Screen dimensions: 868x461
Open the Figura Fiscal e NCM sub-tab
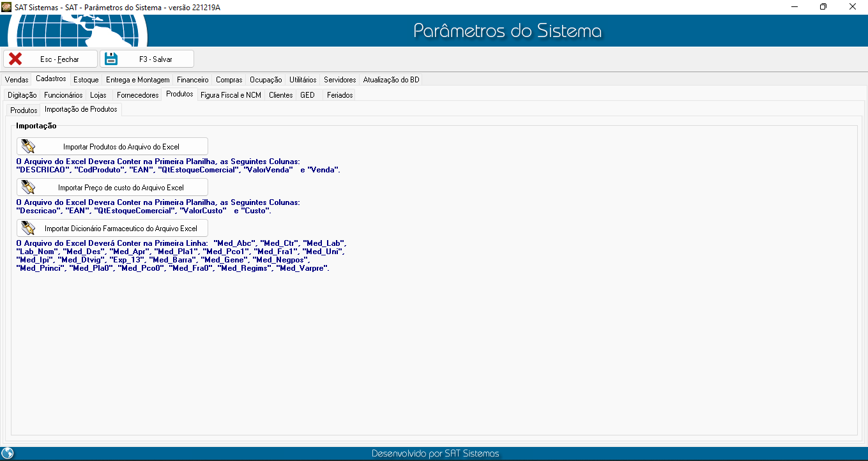(x=231, y=95)
